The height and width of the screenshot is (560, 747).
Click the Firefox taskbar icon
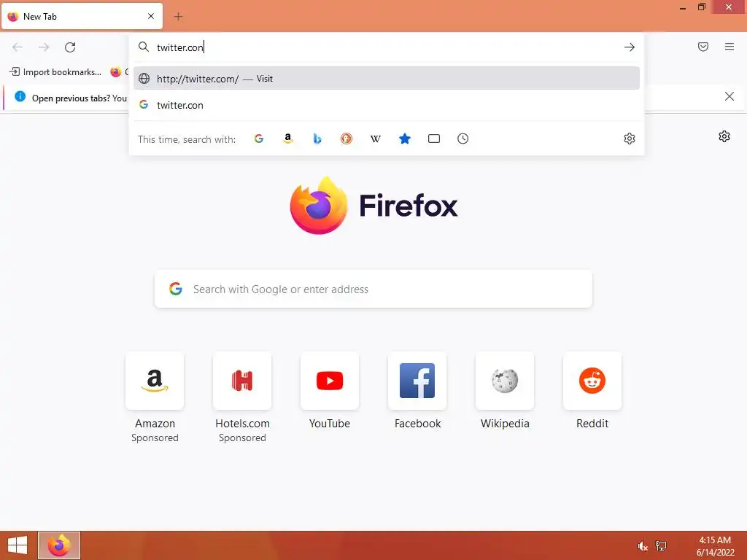point(59,545)
